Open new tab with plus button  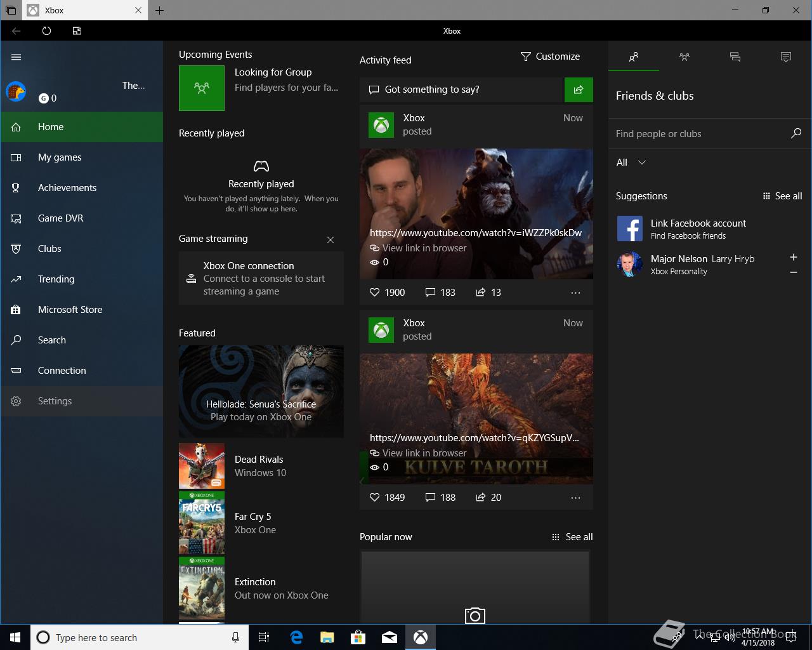tap(159, 10)
